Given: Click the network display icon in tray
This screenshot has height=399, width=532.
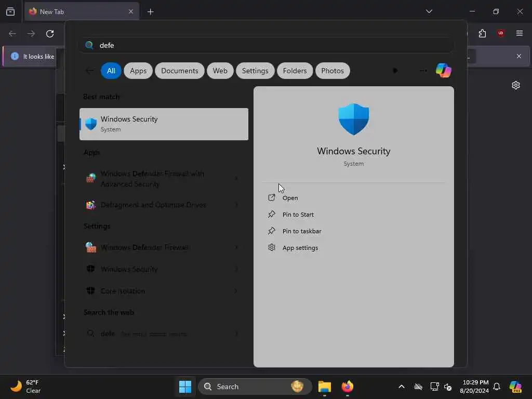Looking at the screenshot, I should click(x=434, y=387).
